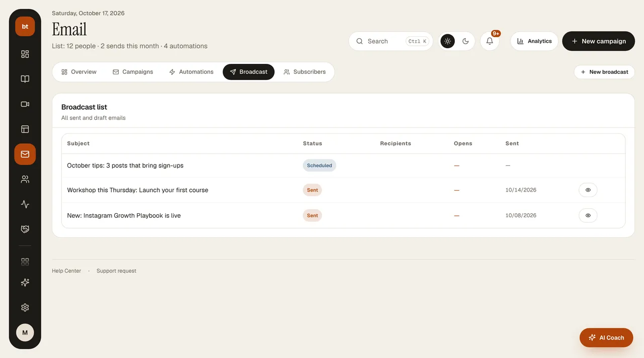Open notifications bell with 9+ badge

[x=490, y=41]
